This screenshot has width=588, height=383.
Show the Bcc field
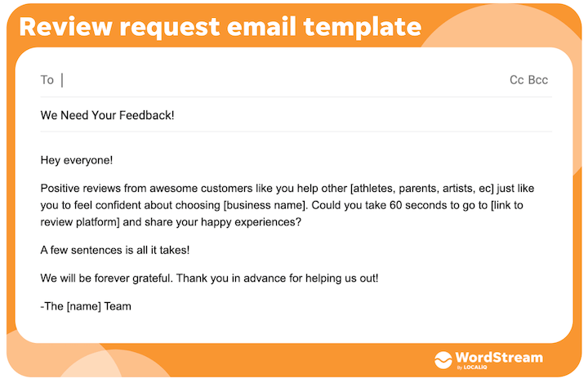(538, 80)
